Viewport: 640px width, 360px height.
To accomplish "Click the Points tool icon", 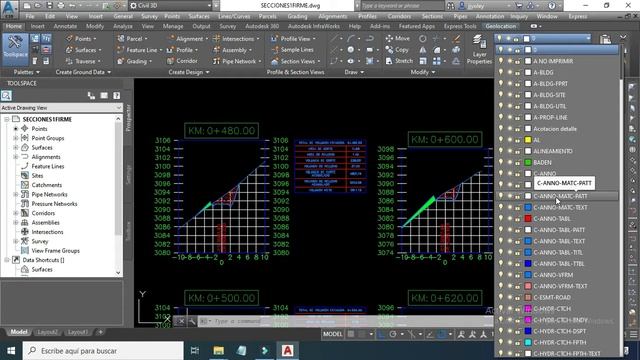I will [69, 38].
